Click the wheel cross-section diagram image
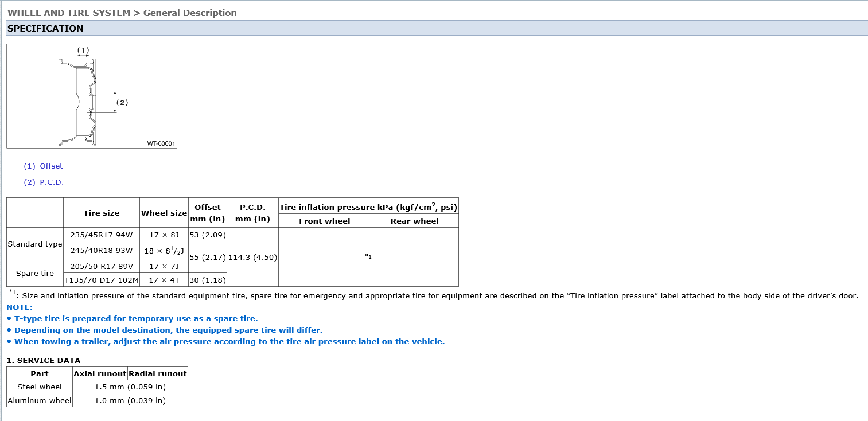This screenshot has height=421, width=868. (92, 96)
